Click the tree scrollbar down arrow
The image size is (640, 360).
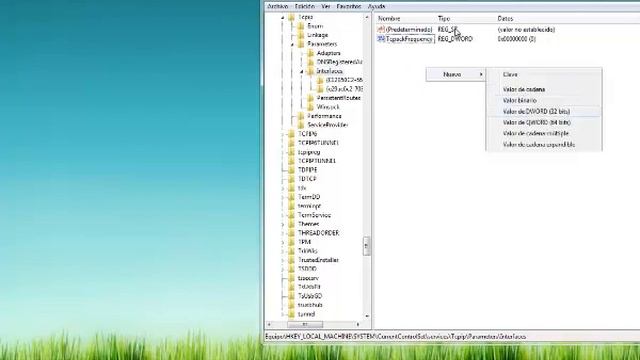coord(366,316)
